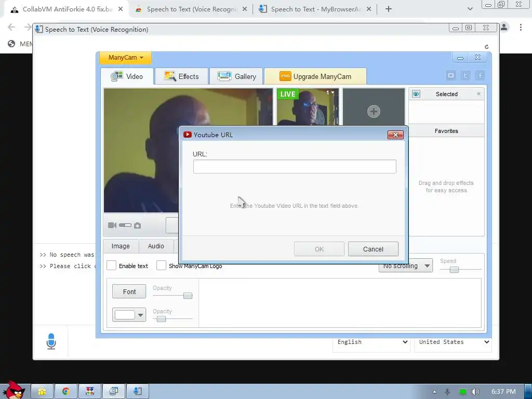This screenshot has height=399, width=532.
Task: Open the No scrolling dropdown
Action: pyautogui.click(x=405, y=265)
